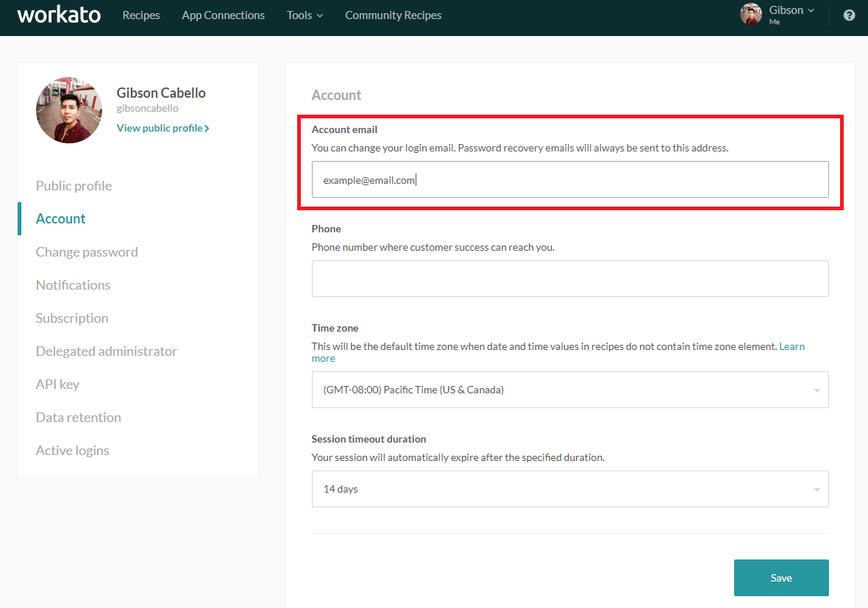Click the Account section heading

tap(336, 95)
